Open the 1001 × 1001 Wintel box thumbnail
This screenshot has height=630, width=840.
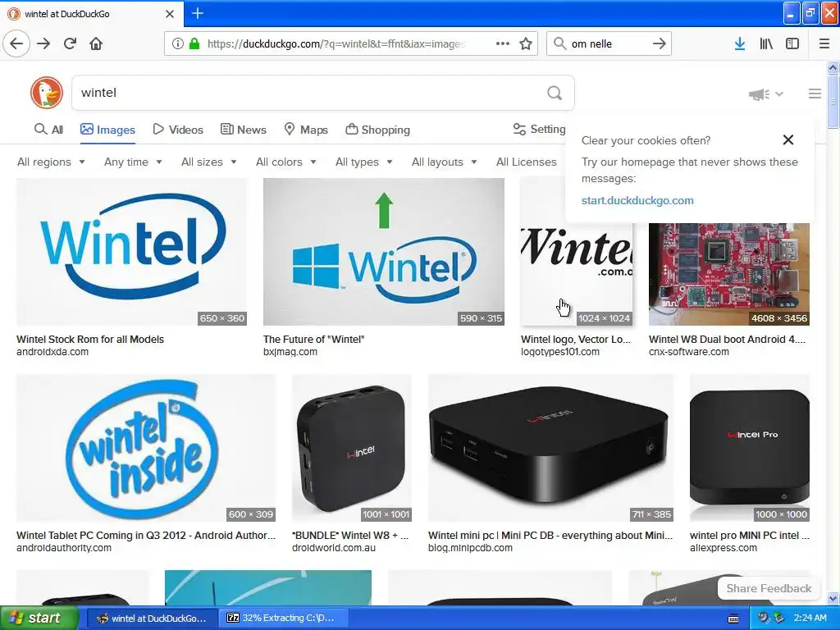351,448
